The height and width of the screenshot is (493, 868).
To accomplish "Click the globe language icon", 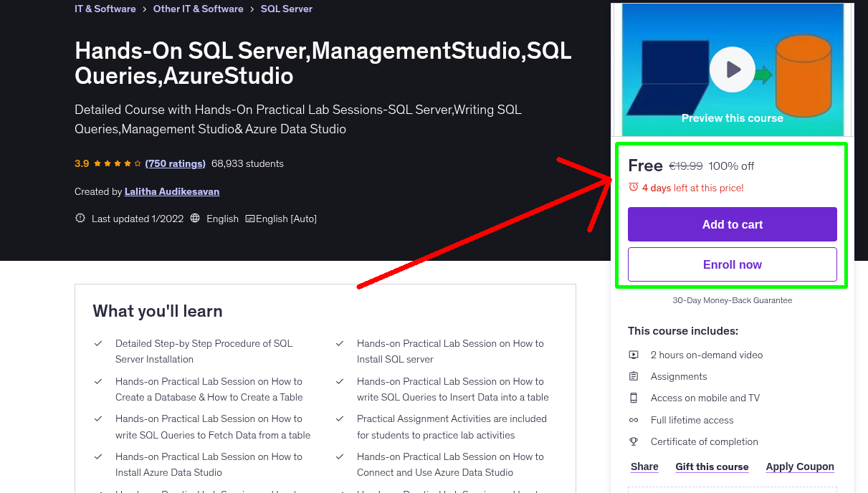I will click(195, 218).
